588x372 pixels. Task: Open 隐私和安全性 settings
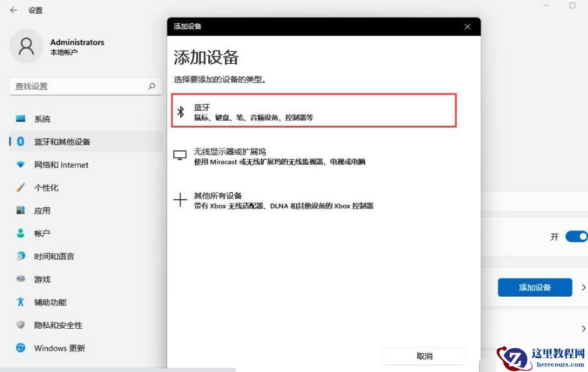click(x=58, y=325)
